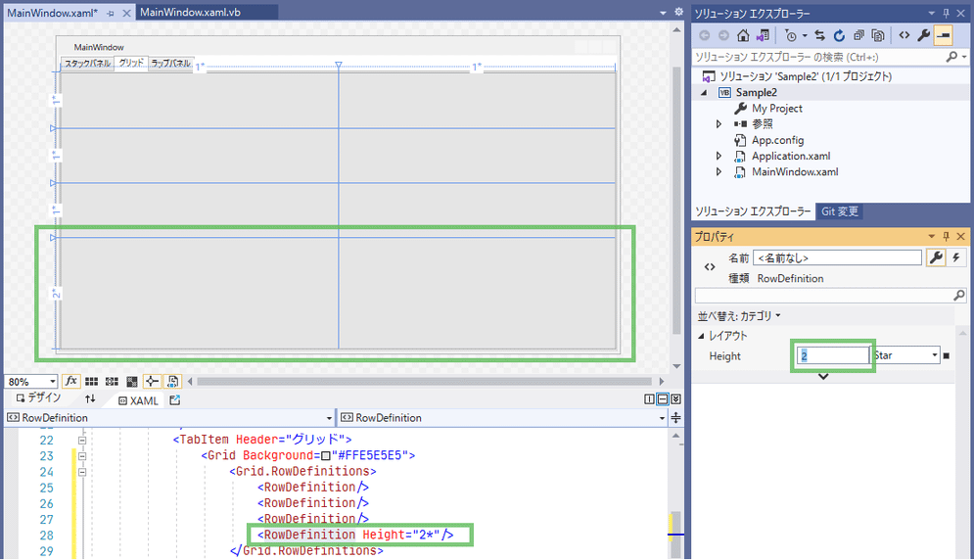Click Sync with Active Document icon
974x560 pixels.
[819, 35]
